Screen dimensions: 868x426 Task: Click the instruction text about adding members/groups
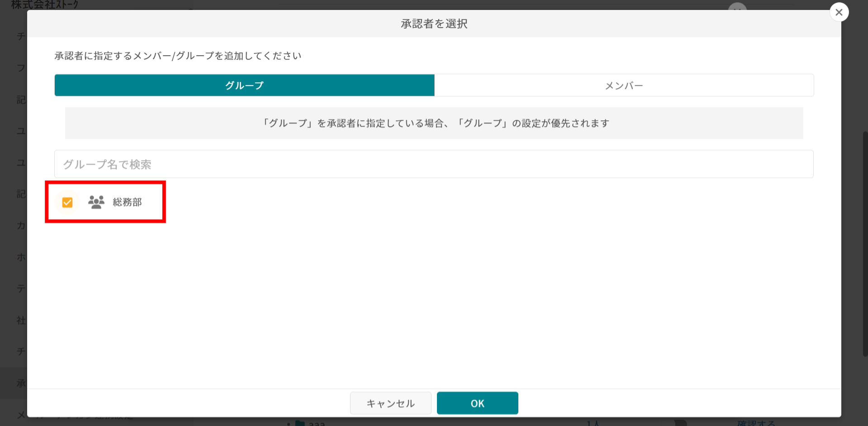178,56
